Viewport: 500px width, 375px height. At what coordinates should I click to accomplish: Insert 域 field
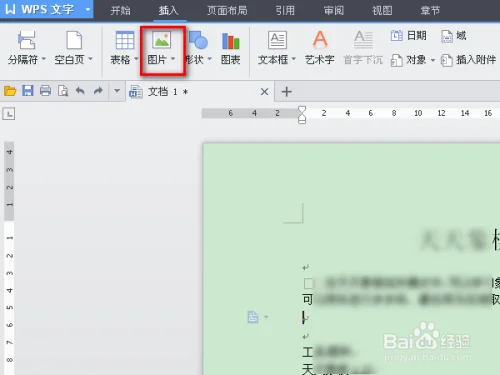[x=454, y=35]
